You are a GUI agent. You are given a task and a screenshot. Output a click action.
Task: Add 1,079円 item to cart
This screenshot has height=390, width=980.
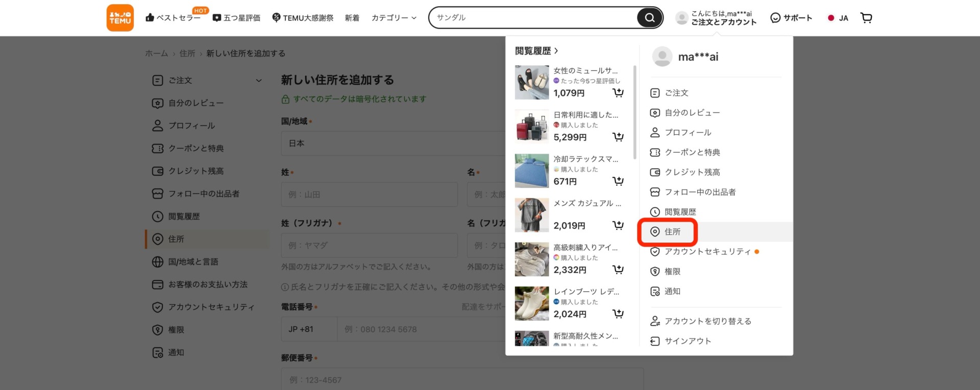[618, 93]
